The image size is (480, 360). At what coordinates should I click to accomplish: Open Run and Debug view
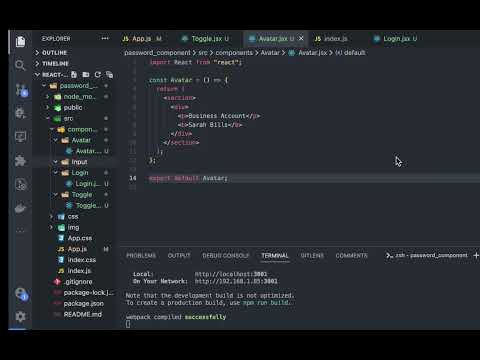tap(20, 113)
